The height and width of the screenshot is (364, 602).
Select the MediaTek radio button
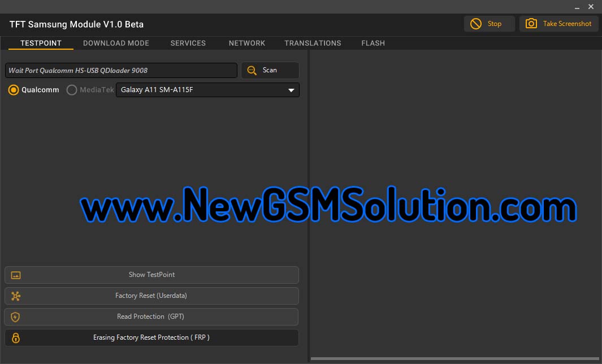click(72, 90)
